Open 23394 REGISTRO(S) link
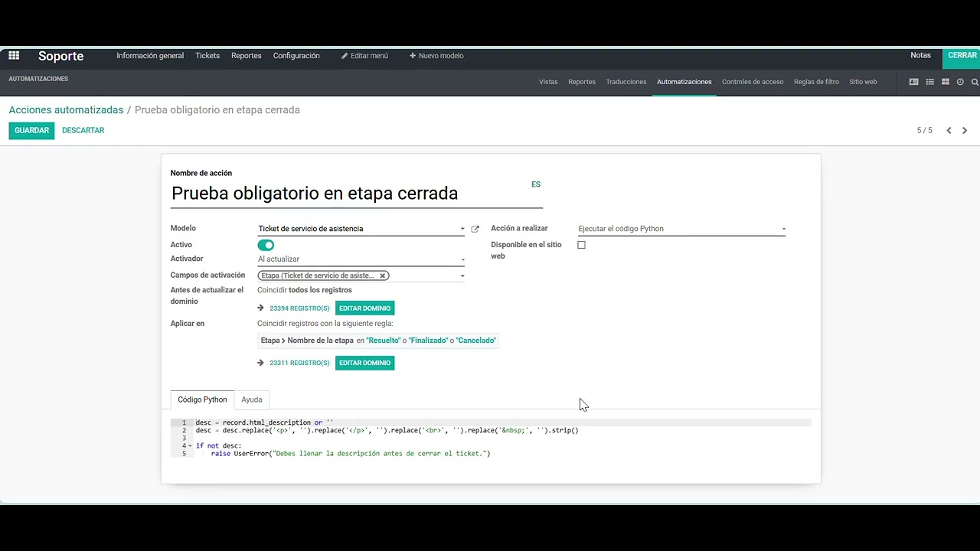The width and height of the screenshot is (980, 551). click(299, 308)
